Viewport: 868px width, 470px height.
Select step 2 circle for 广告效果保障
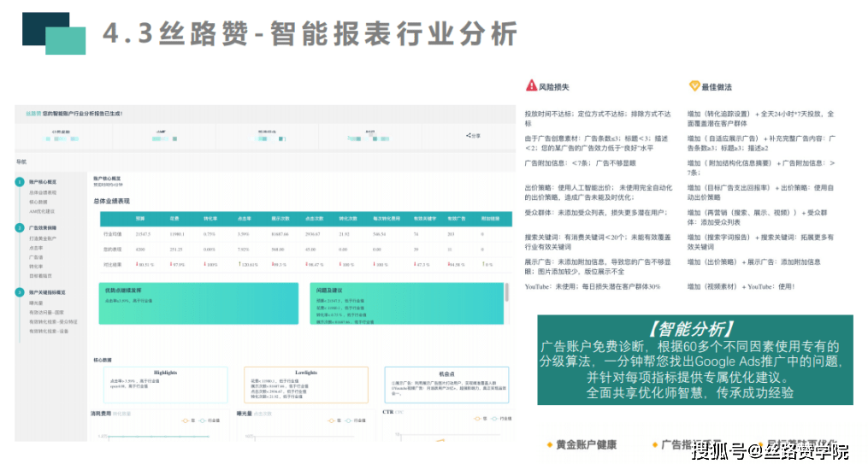click(x=21, y=228)
